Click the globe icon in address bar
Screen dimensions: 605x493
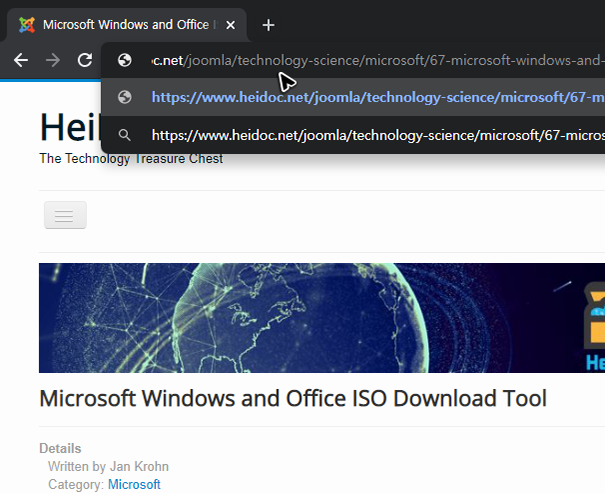tap(125, 60)
